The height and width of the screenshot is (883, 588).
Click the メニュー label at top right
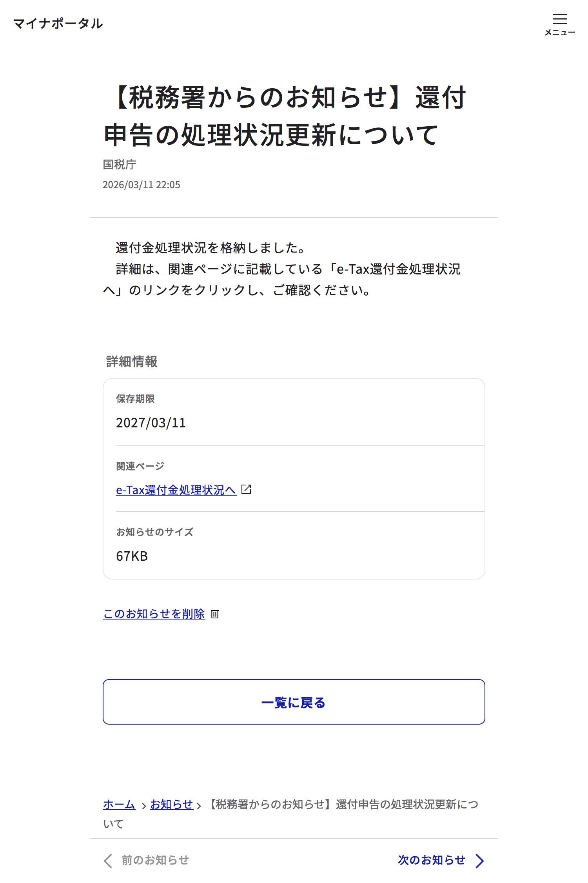[559, 33]
